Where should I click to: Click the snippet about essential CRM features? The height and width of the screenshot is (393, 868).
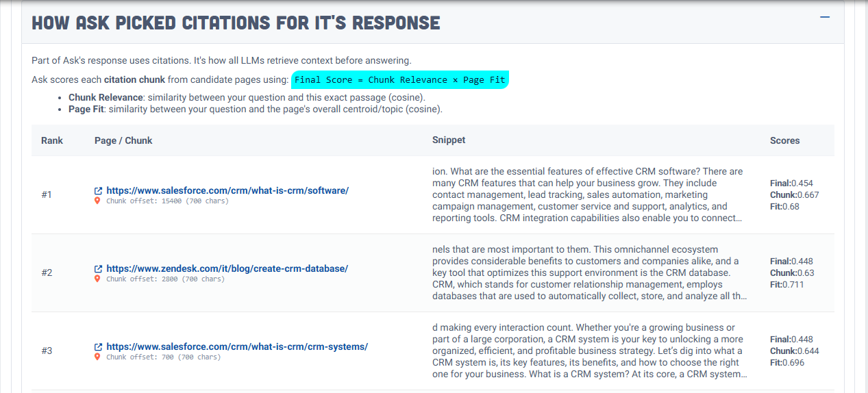point(588,194)
